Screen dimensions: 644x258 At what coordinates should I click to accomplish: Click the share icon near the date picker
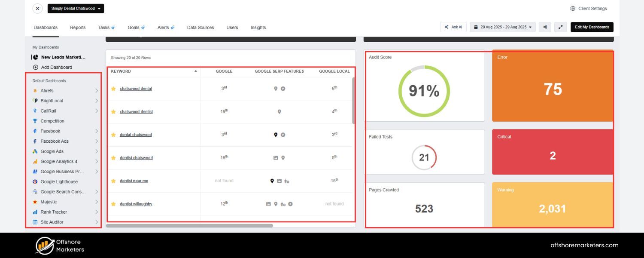tap(544, 27)
